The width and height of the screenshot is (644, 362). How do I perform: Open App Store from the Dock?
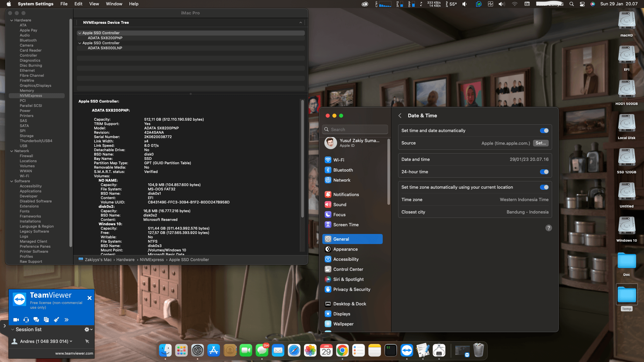pyautogui.click(x=214, y=351)
